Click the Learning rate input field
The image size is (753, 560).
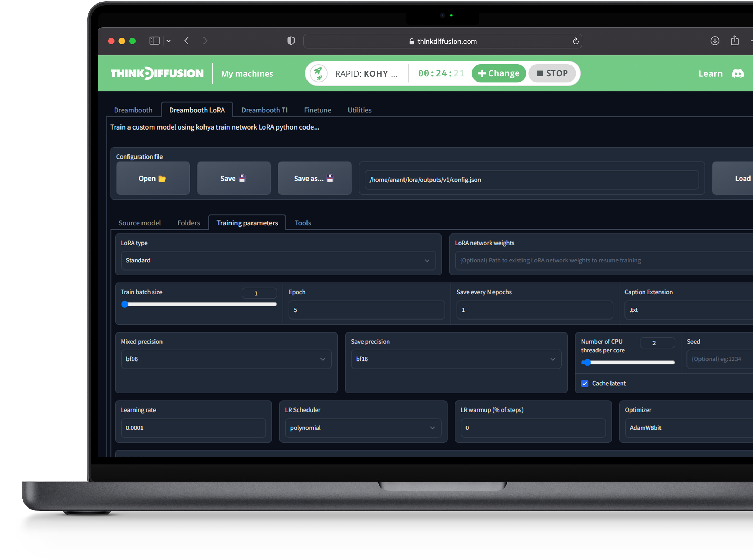pyautogui.click(x=193, y=428)
